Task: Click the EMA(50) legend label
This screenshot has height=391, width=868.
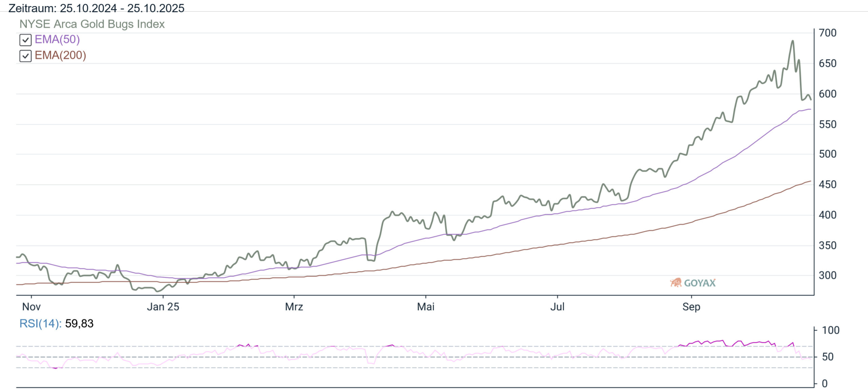Action: pos(57,39)
